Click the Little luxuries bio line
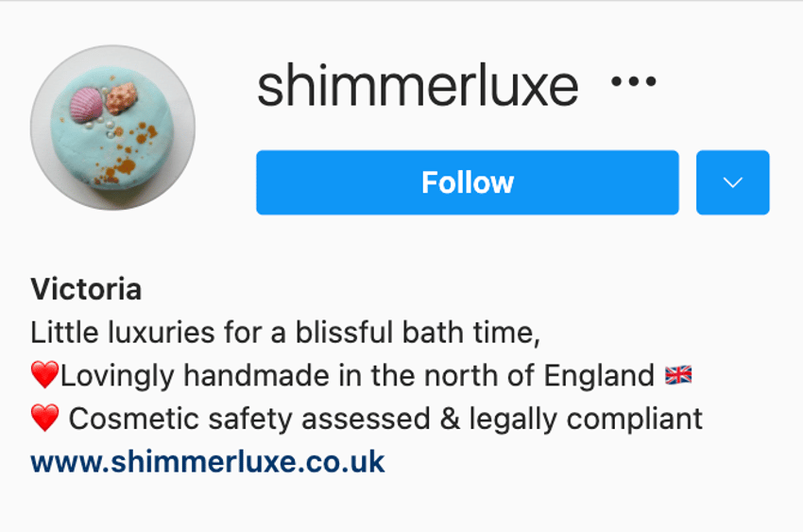 click(285, 333)
